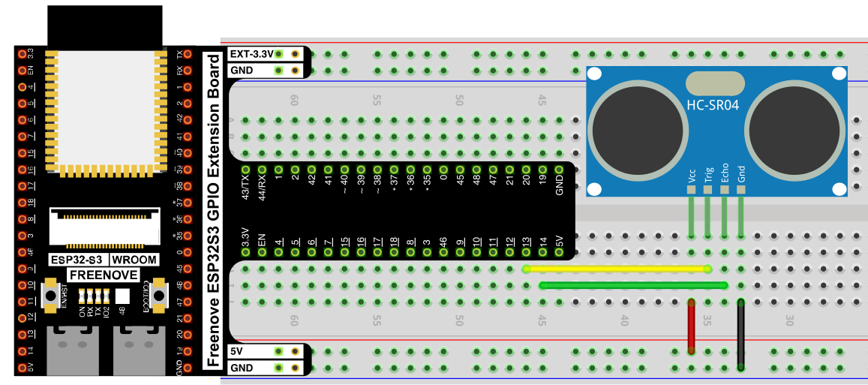Select the black ground jumper wire
Screen dimensions: 868x385
tap(740, 335)
